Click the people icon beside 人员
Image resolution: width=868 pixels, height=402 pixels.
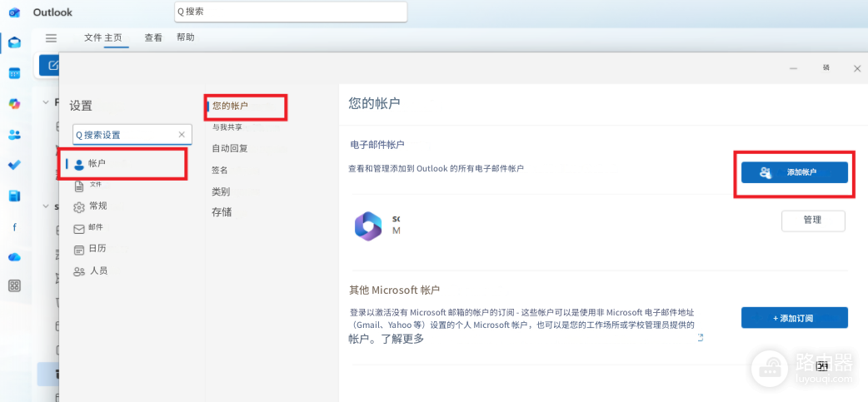pyautogui.click(x=79, y=271)
